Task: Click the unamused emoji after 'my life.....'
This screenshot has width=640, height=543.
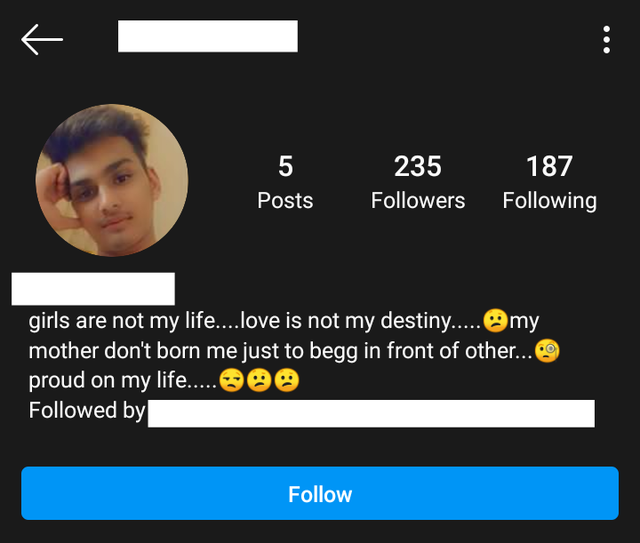Action: click(x=231, y=381)
